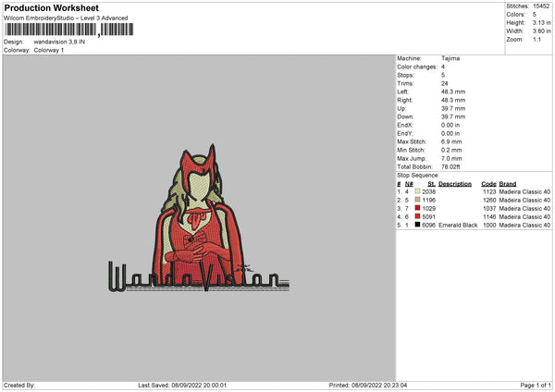Click the barcode below the worksheet title

click(x=69, y=30)
